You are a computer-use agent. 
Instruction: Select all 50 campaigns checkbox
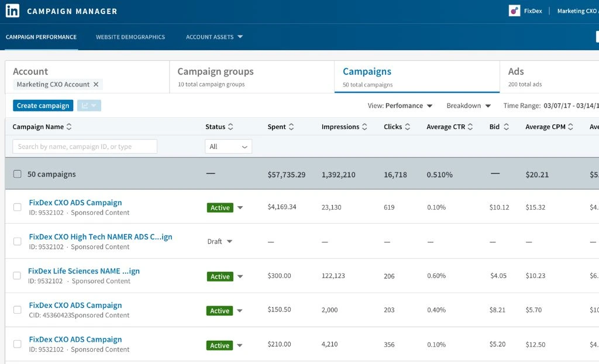coord(17,174)
